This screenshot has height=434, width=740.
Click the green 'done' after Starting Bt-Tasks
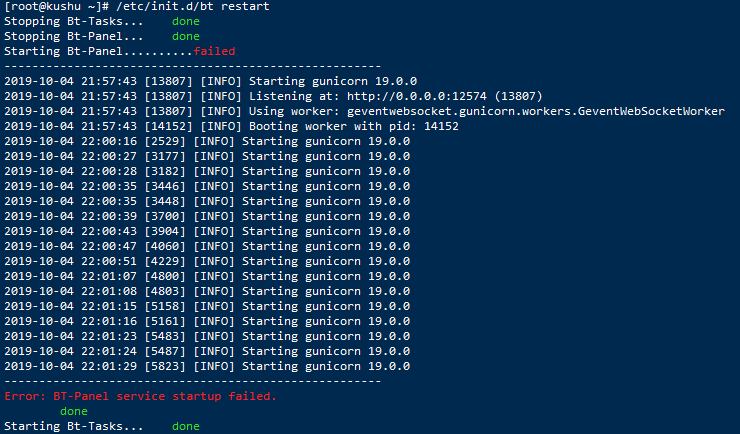pos(186,426)
